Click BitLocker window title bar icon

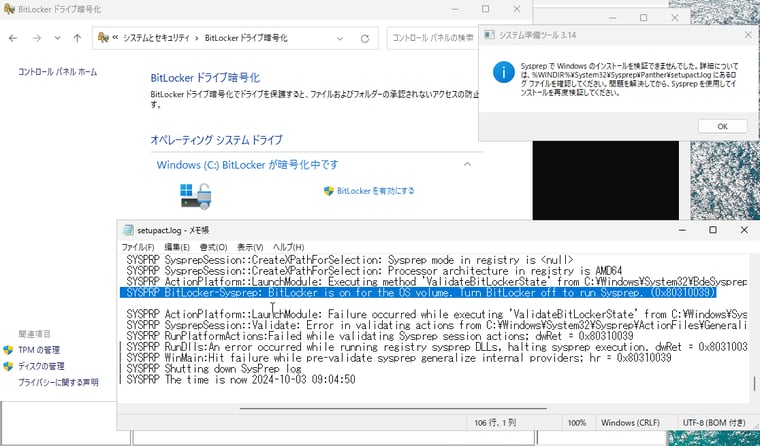(x=9, y=9)
